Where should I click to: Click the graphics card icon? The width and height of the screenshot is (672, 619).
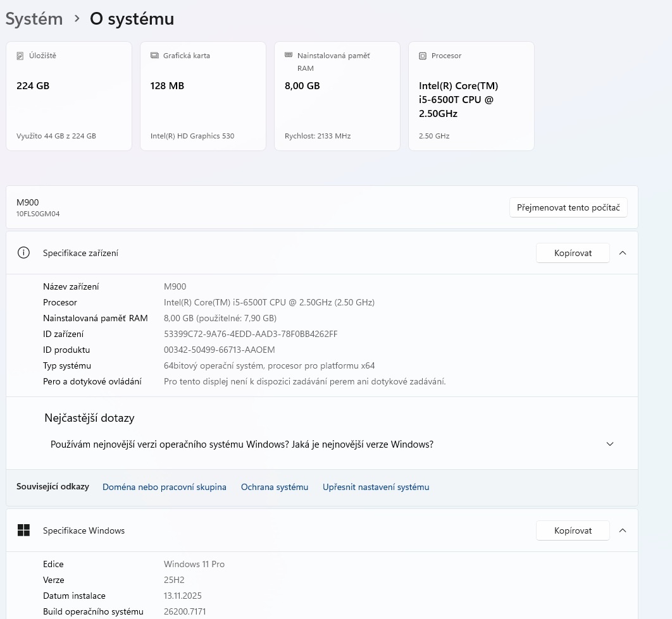click(x=154, y=56)
